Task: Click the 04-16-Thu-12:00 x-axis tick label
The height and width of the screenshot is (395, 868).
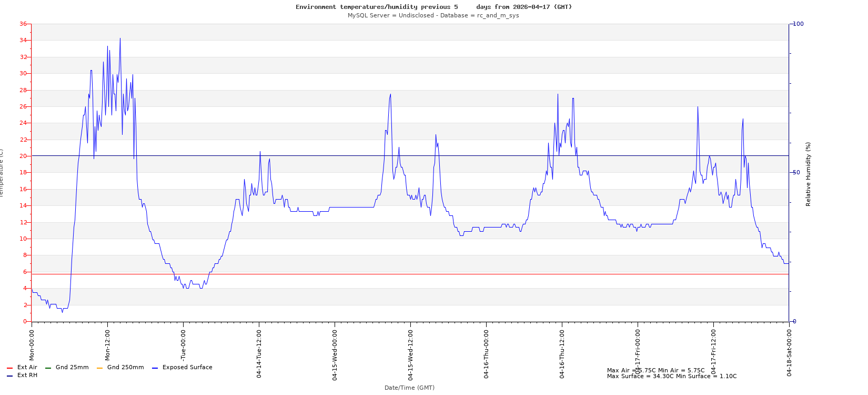Action: click(562, 354)
